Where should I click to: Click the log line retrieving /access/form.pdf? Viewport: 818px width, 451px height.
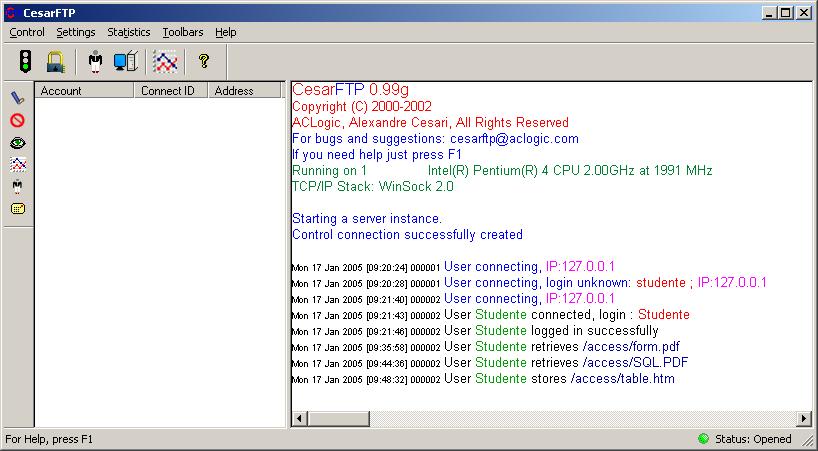point(486,347)
